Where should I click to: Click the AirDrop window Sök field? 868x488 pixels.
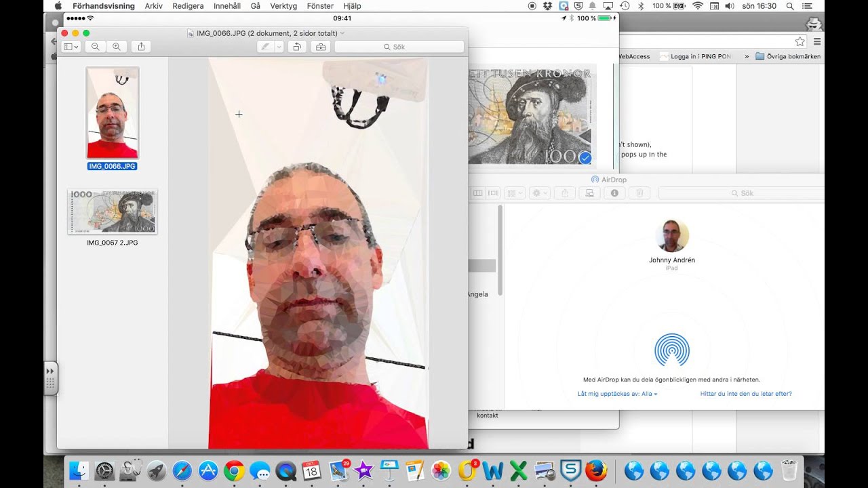(742, 193)
